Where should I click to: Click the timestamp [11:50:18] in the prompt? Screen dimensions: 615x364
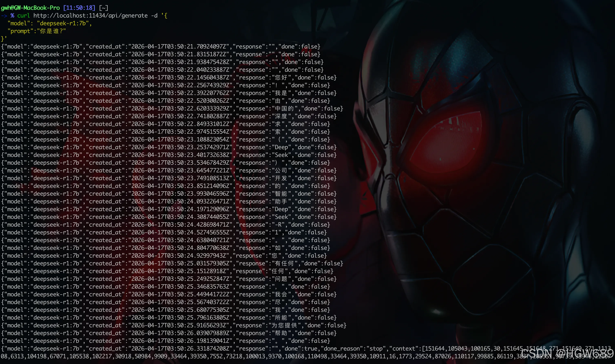[x=79, y=8]
